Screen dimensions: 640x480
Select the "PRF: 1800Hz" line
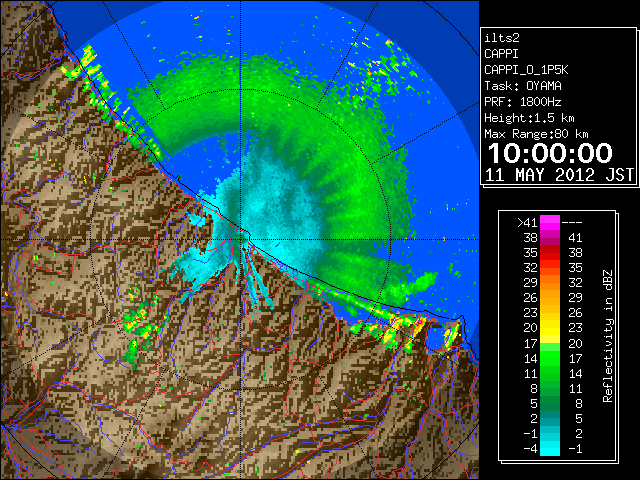[x=522, y=102]
